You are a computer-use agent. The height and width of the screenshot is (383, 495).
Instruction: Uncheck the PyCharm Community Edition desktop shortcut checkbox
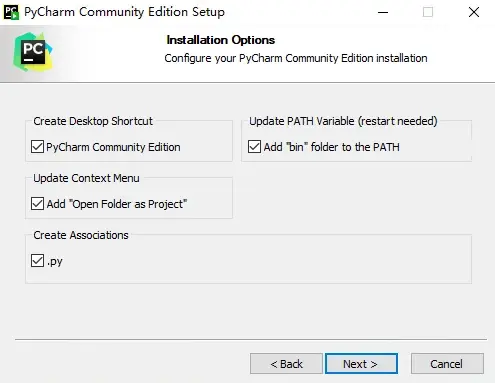pos(37,147)
